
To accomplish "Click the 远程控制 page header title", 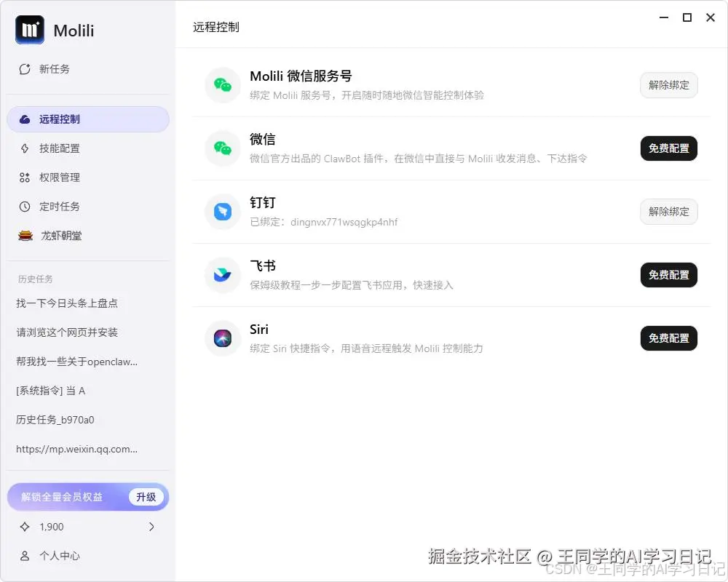I will click(x=216, y=28).
